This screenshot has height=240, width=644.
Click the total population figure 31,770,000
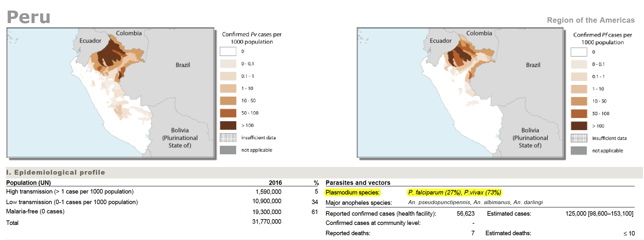point(266,221)
